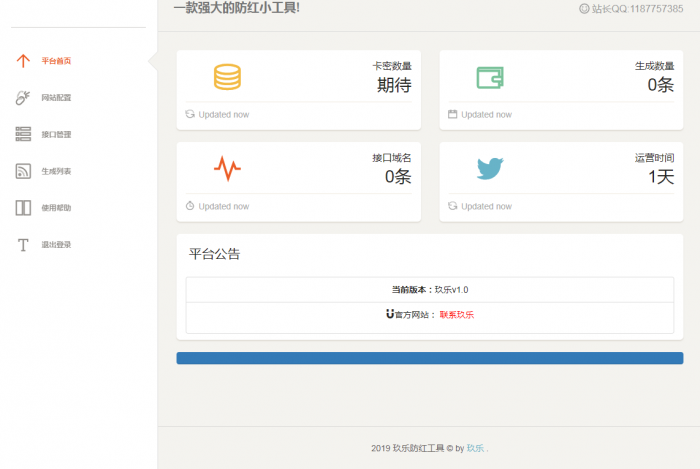Click the 使用帮助 book icon

[23, 208]
